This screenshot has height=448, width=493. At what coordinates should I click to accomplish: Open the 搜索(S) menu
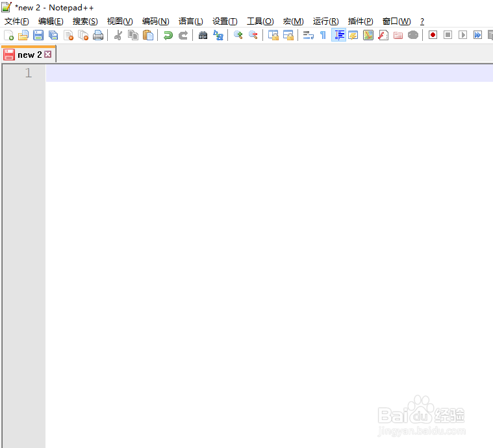85,21
